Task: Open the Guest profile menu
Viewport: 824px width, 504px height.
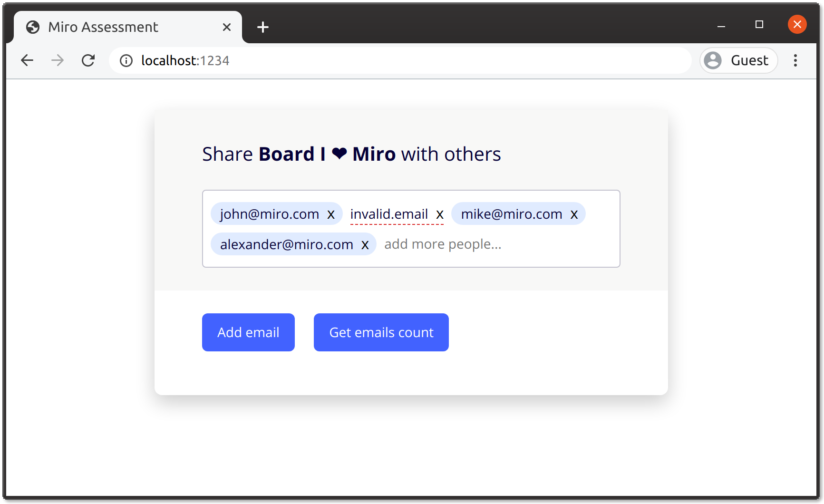Action: click(x=738, y=60)
